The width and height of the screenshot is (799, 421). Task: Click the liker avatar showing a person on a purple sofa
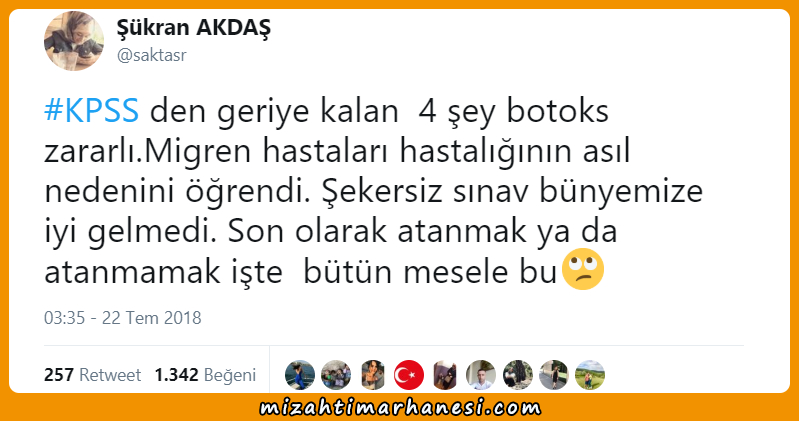click(x=445, y=375)
